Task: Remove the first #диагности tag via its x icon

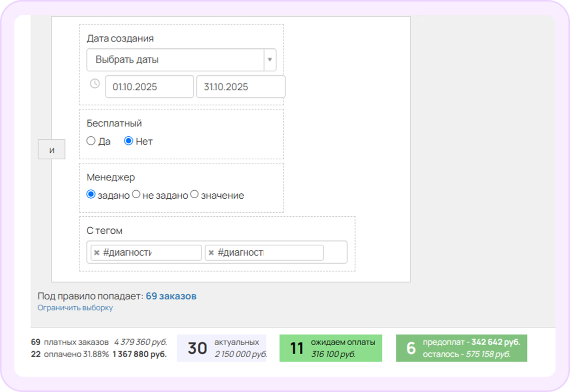Action: pyautogui.click(x=96, y=252)
